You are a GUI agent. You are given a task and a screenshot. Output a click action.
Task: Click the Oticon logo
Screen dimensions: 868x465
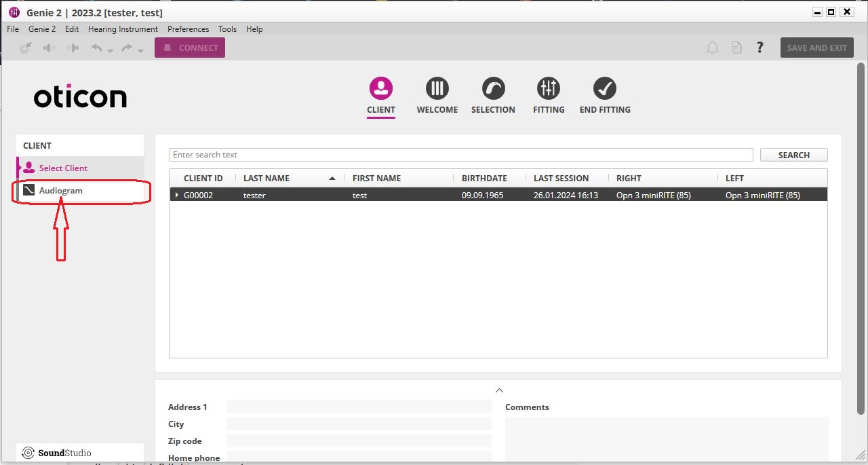(x=80, y=98)
